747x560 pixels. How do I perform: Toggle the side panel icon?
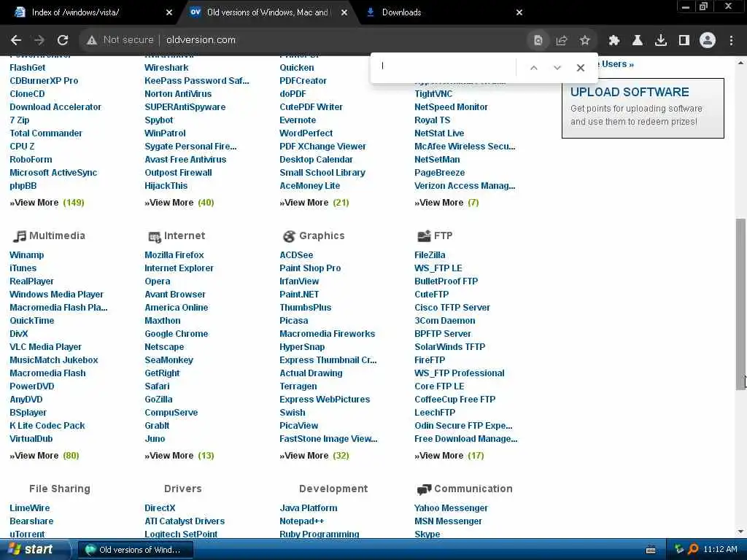(684, 41)
